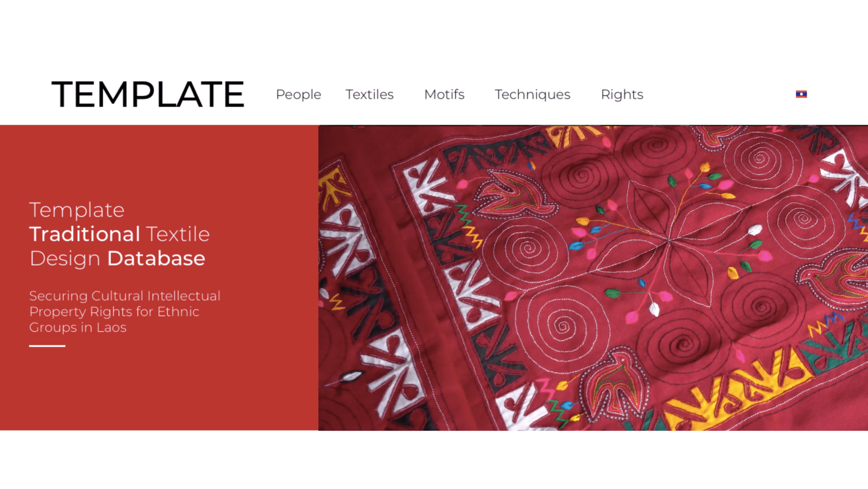Viewport: 868px width, 489px height.
Task: Open the People menu item
Action: [x=298, y=94]
